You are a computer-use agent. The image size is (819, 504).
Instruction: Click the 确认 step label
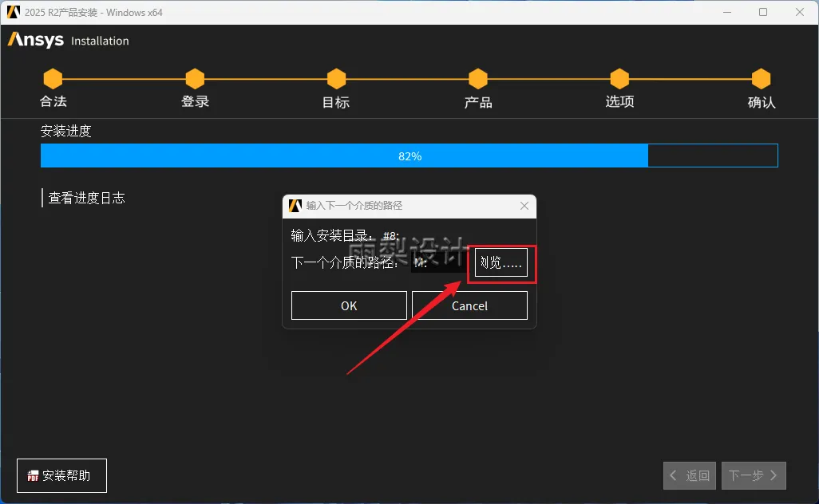(762, 102)
